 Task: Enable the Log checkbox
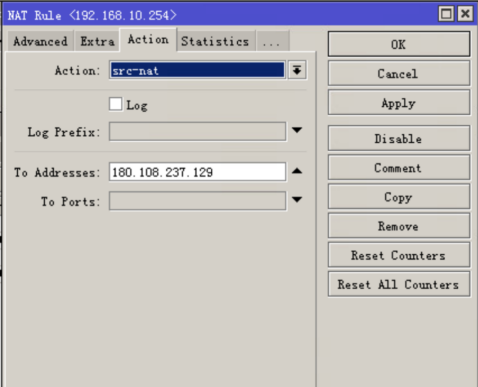(x=116, y=104)
